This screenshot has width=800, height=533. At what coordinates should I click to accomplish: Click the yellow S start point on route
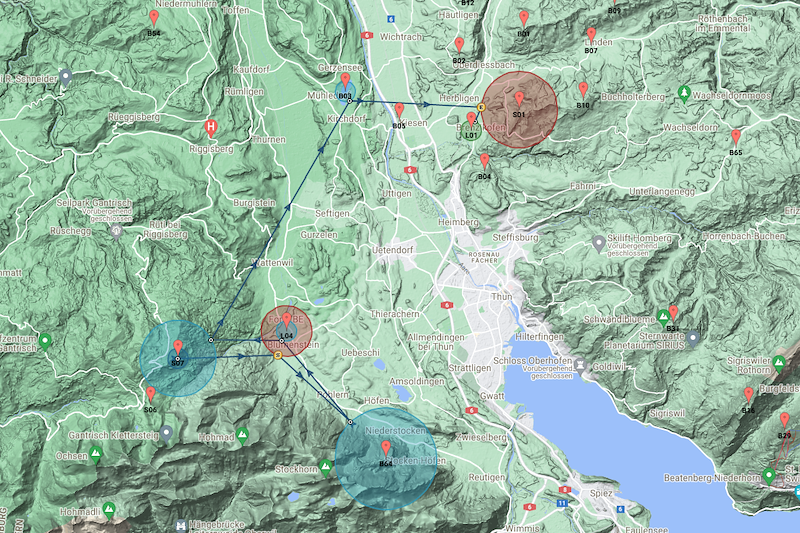click(x=277, y=353)
